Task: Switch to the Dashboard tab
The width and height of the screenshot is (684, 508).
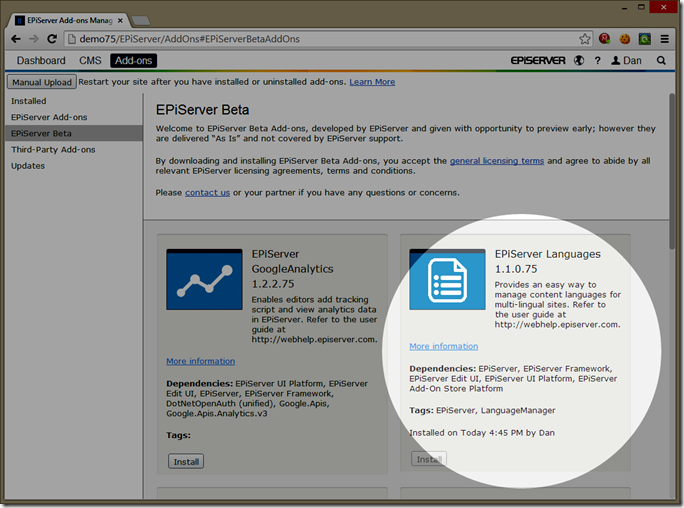Action: (41, 61)
